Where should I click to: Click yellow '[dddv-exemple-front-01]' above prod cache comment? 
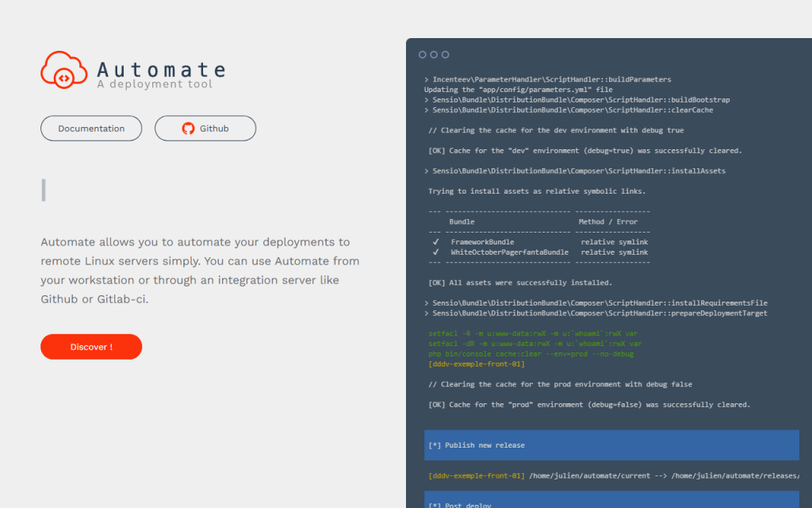pyautogui.click(x=477, y=364)
